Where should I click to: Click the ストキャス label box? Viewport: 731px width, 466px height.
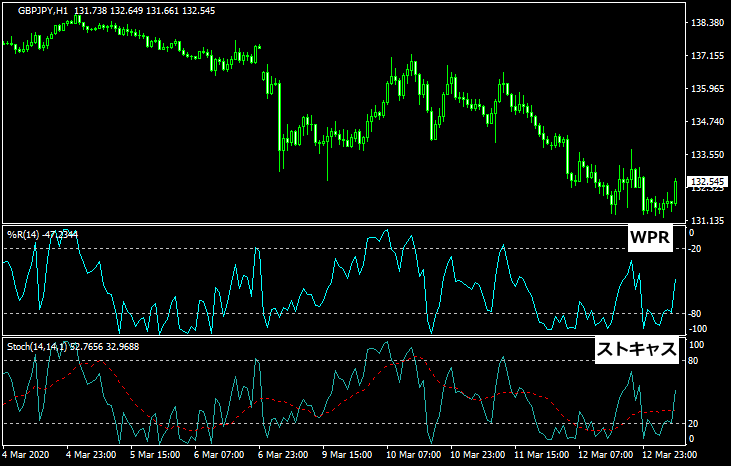tap(637, 350)
